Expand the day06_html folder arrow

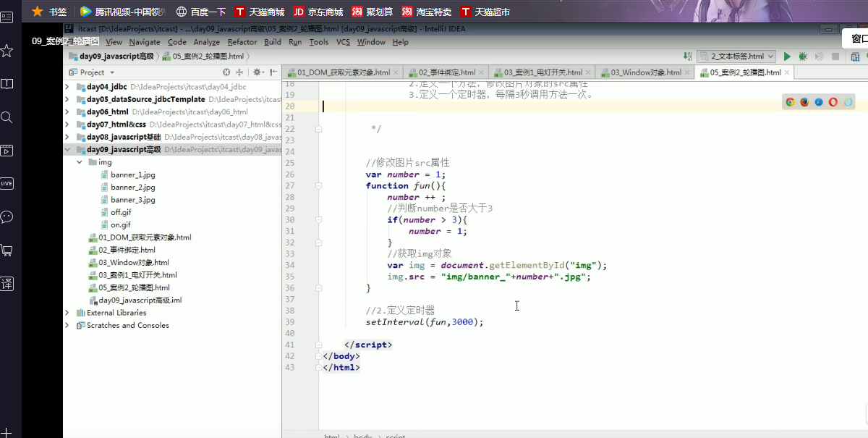[x=67, y=112]
